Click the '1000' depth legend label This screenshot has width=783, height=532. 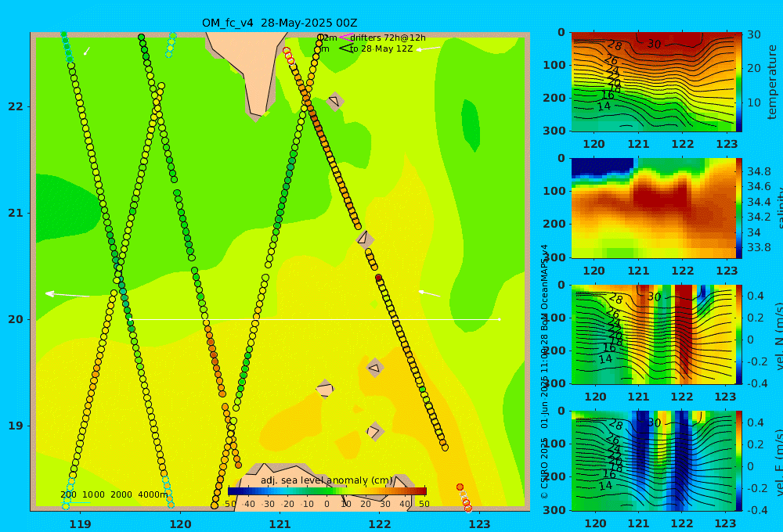point(93,494)
